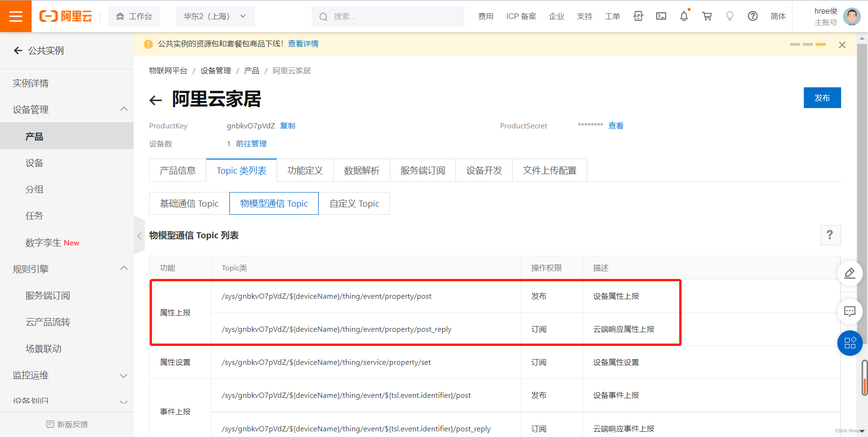The width and height of the screenshot is (868, 437).
Task: Open the API explorer icon
Action: [x=638, y=16]
